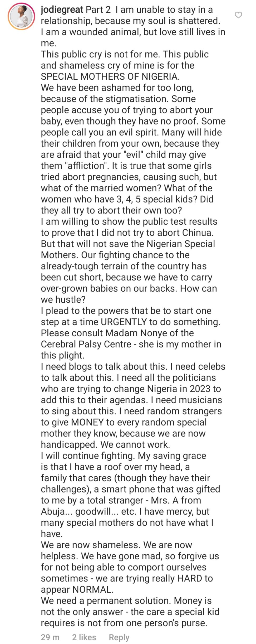
Task: Tap the 'SPECIAL MOTHERS OF NIGERIA' text
Action: point(110,76)
